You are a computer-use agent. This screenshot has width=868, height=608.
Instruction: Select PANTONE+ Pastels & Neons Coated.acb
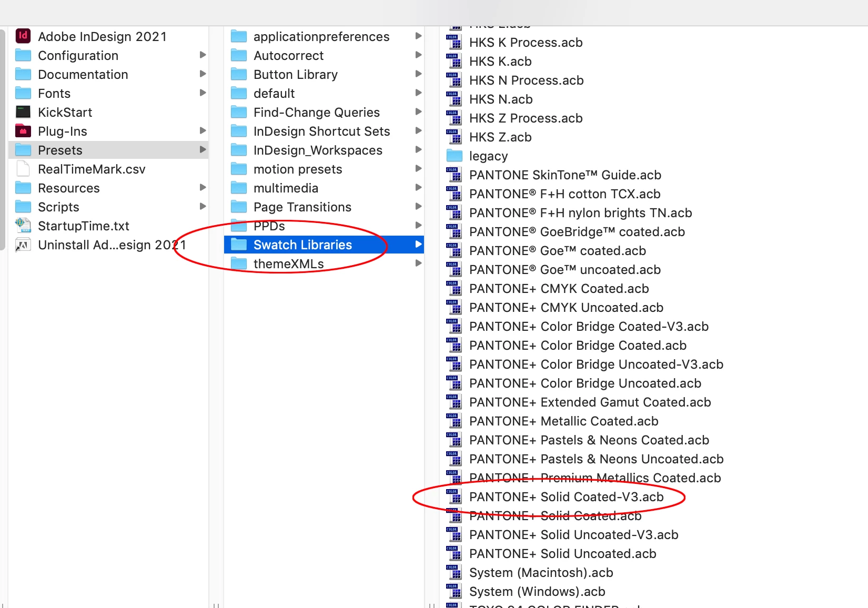tap(589, 440)
